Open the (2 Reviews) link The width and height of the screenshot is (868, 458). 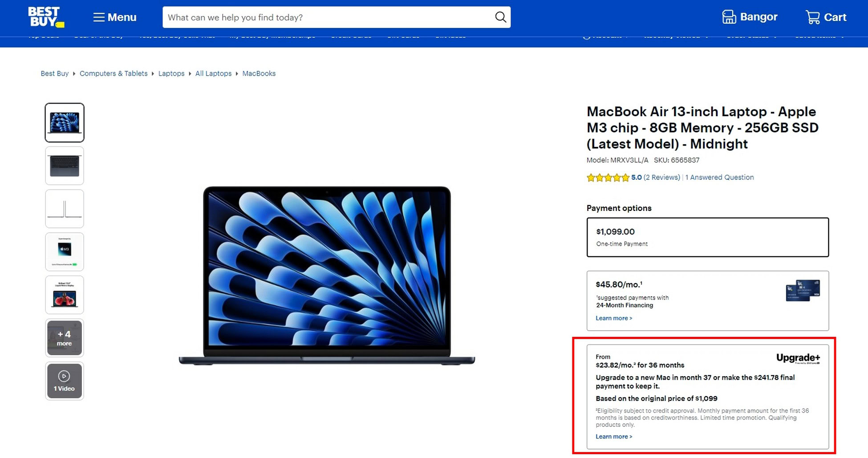tap(662, 177)
